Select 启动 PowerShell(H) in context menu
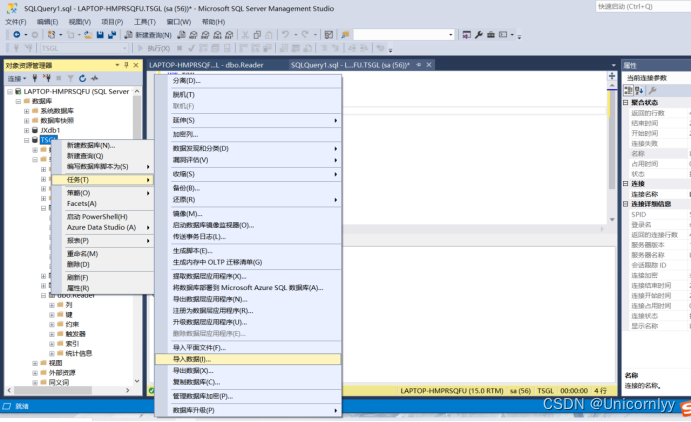Screen dimensions: 691x422 coord(103,217)
